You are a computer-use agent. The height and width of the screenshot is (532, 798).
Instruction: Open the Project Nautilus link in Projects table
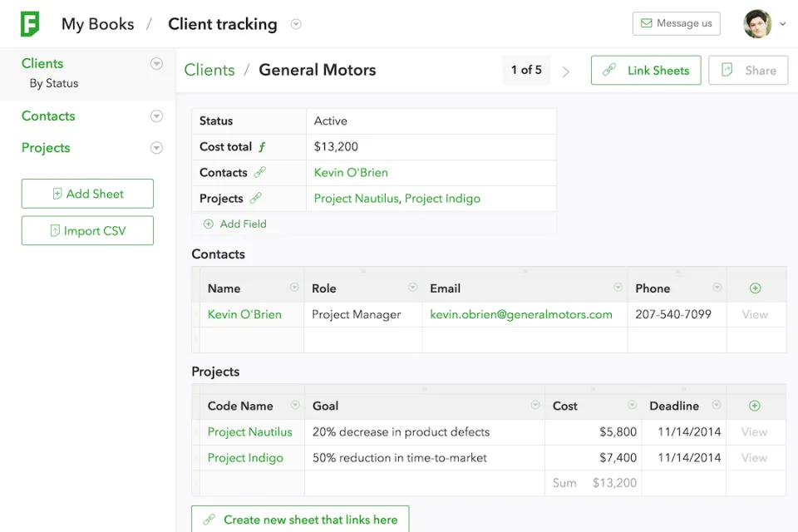click(250, 431)
